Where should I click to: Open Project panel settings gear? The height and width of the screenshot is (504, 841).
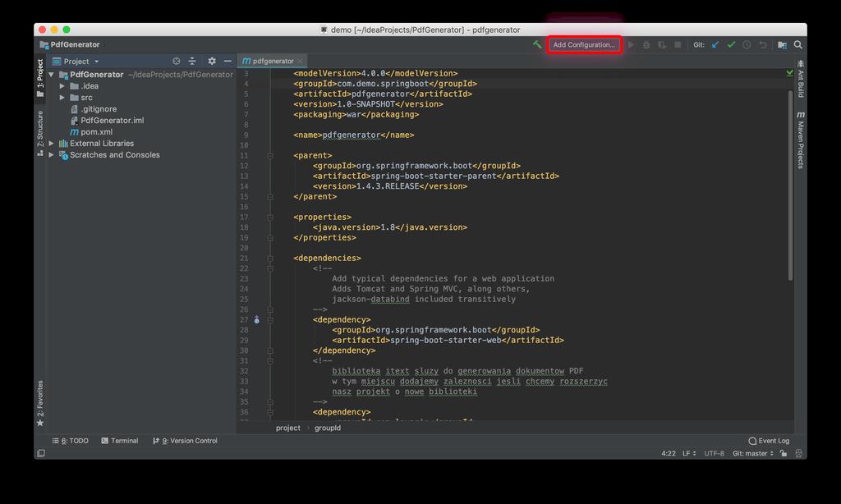click(x=212, y=61)
